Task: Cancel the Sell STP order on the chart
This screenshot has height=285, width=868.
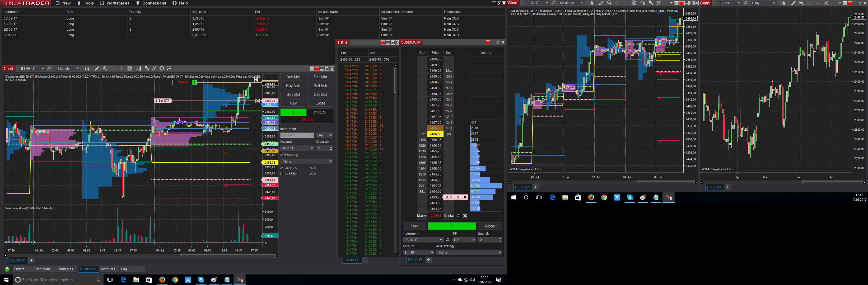Action: [258, 101]
